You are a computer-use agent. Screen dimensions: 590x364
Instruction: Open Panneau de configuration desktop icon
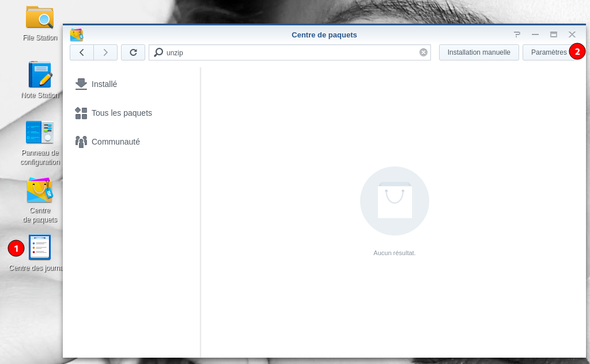pyautogui.click(x=40, y=132)
